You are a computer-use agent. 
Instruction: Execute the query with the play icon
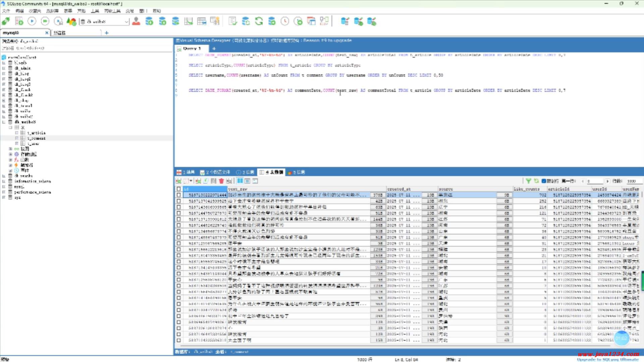pyautogui.click(x=32, y=21)
